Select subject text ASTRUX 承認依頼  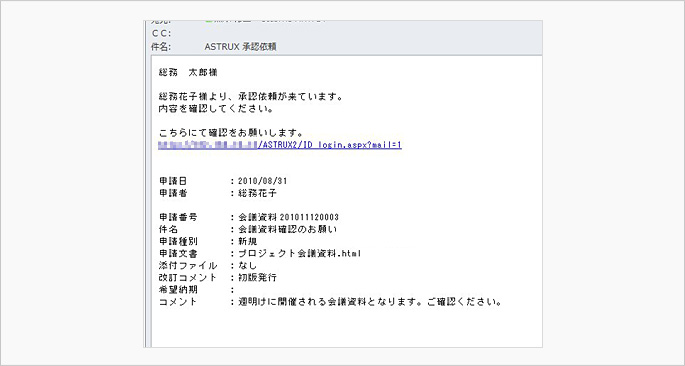coord(240,47)
